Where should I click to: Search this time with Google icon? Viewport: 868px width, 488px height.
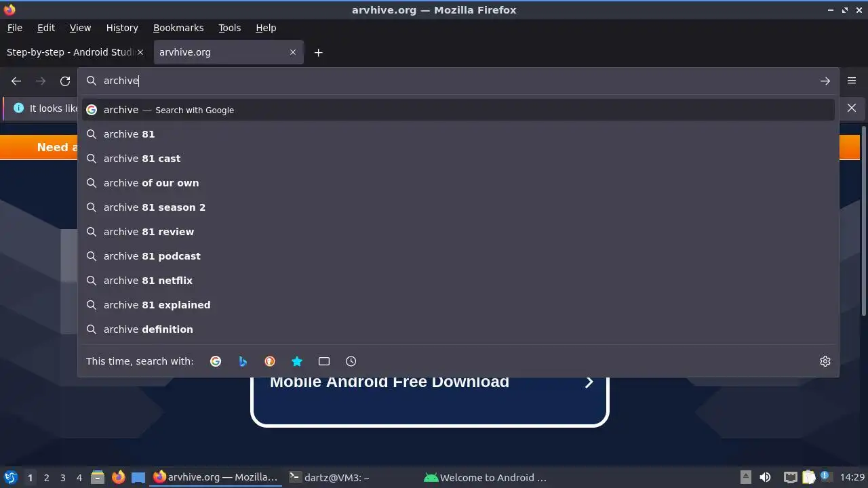216,361
